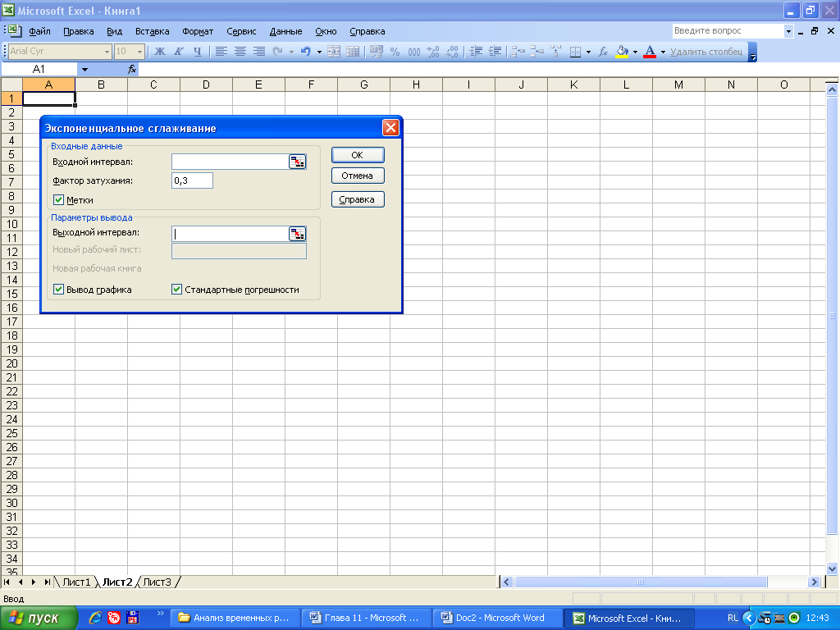Image resolution: width=840 pixels, height=630 pixels.
Task: Click vertical scrollbar down arrow
Action: (x=832, y=568)
